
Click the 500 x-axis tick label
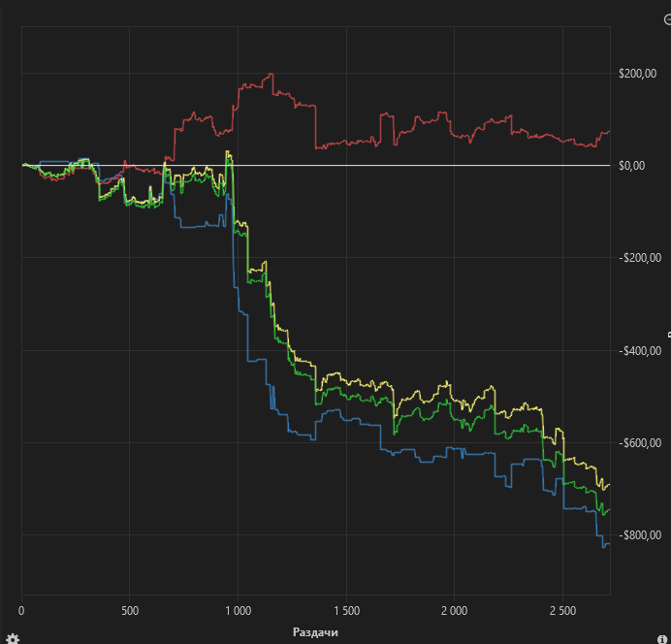129,612
